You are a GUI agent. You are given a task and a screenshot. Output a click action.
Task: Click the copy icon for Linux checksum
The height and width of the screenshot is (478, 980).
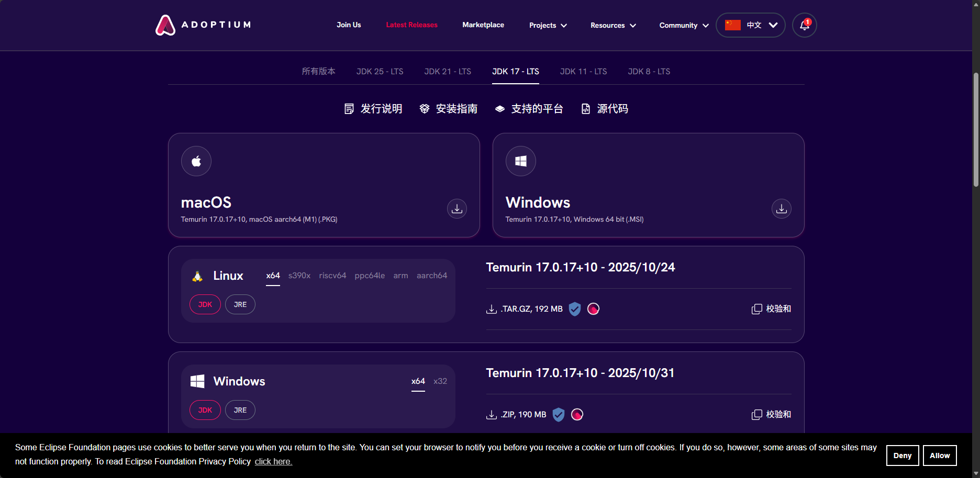[x=756, y=309]
